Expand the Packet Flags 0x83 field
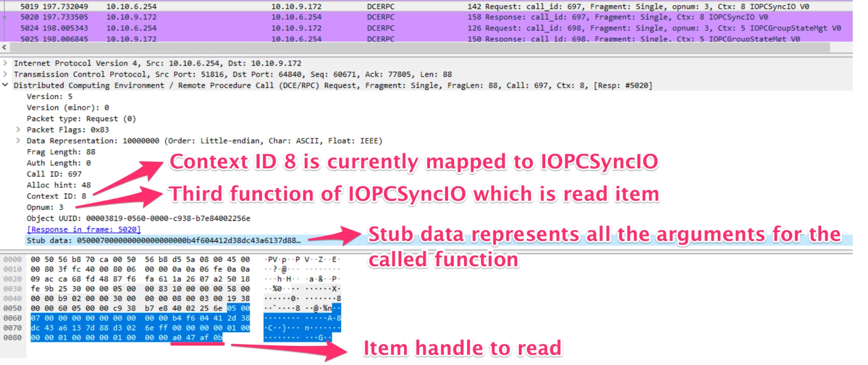 [x=18, y=129]
